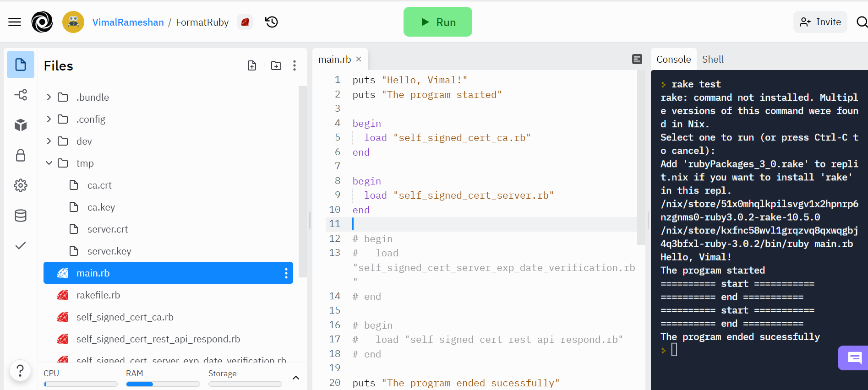Screen dimensions: 868x390
Task: Click the Replit logo icon
Action: tap(42, 22)
